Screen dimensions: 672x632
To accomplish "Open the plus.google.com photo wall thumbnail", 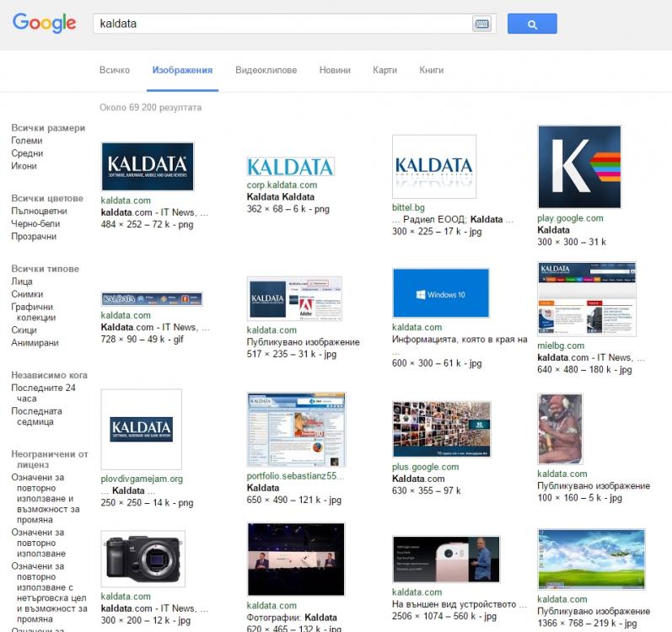I will coord(442,430).
